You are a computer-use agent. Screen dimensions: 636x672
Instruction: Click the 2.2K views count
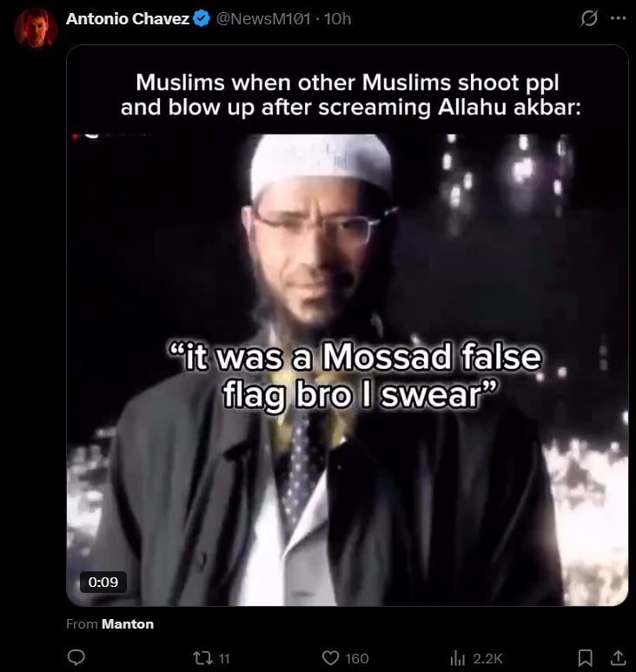(487, 658)
